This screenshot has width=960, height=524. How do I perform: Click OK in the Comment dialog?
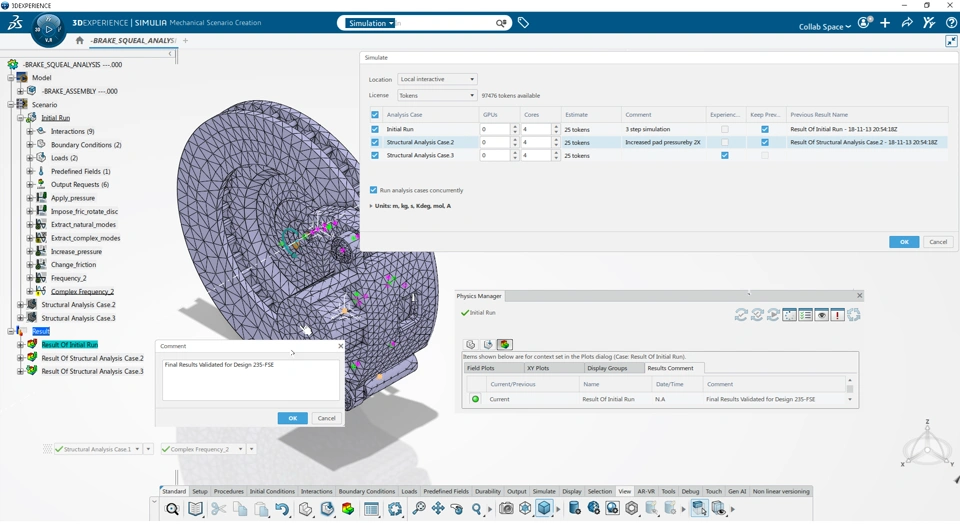293,418
